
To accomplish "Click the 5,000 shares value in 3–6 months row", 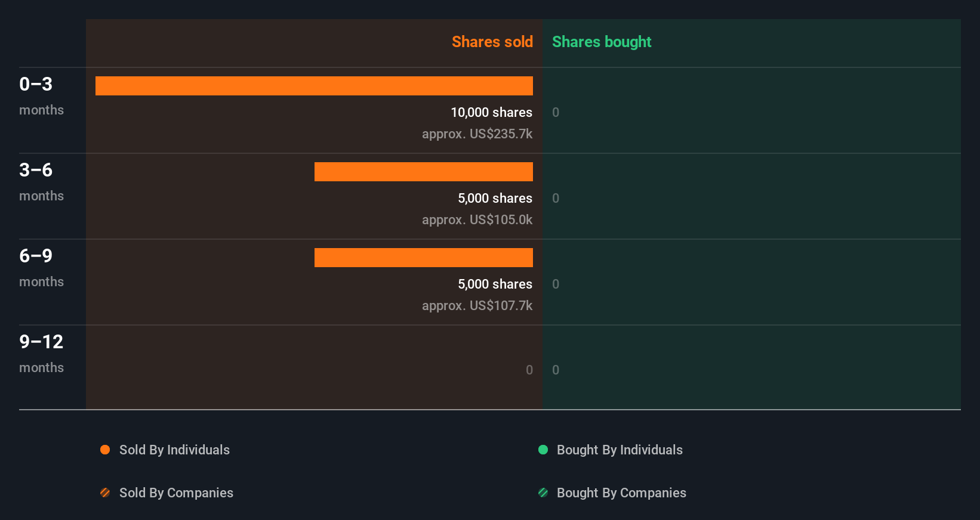I will click(x=495, y=198).
